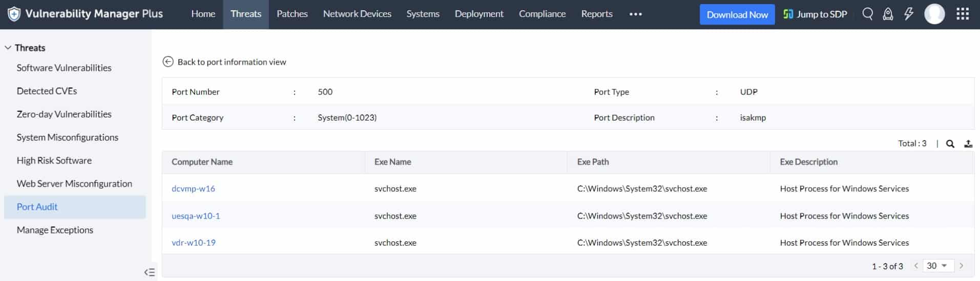The height and width of the screenshot is (281, 980).
Task: Click port description value isakmp
Action: [x=753, y=117]
